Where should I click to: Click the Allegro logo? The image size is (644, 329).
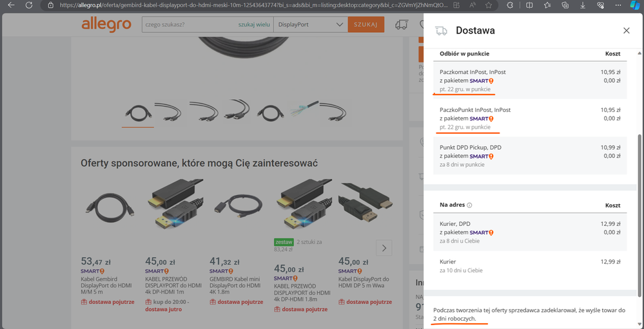106,24
